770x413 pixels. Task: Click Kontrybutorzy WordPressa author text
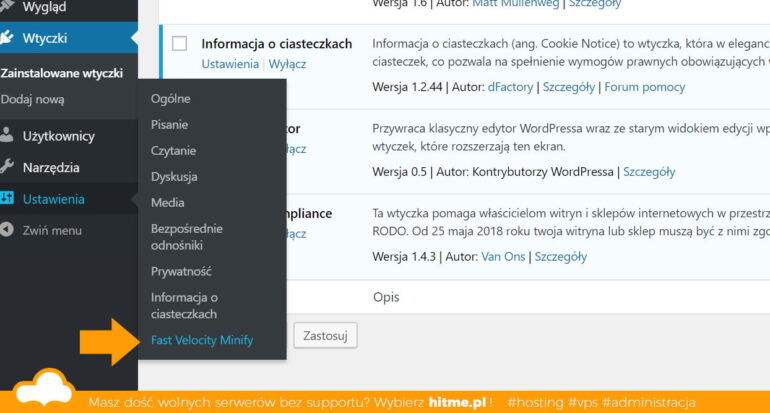click(543, 172)
